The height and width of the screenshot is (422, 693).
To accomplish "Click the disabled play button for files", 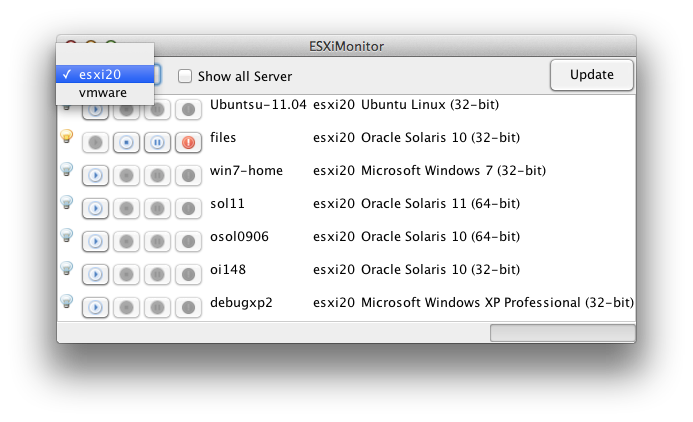I will 95,142.
